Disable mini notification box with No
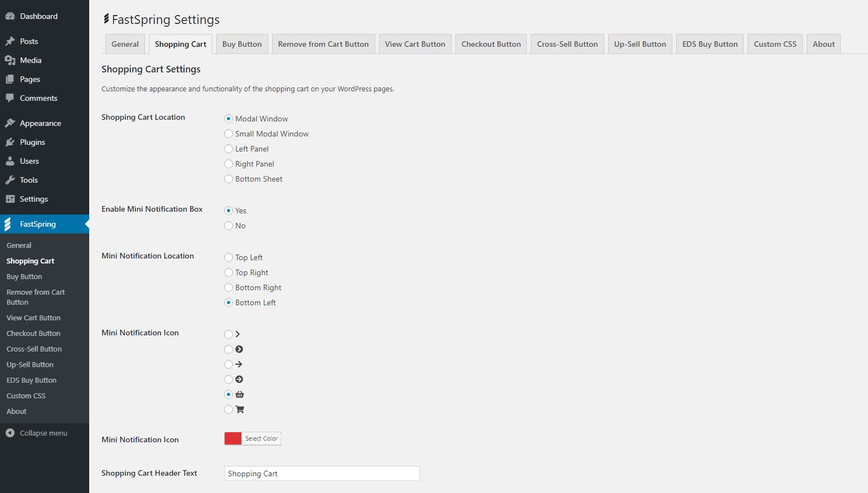The width and height of the screenshot is (868, 493). (229, 226)
